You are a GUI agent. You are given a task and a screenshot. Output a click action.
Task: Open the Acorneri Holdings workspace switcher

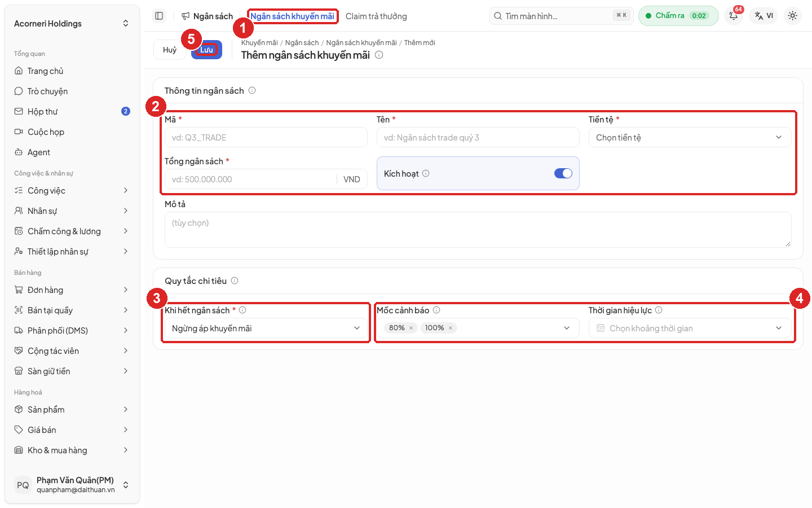point(72,23)
